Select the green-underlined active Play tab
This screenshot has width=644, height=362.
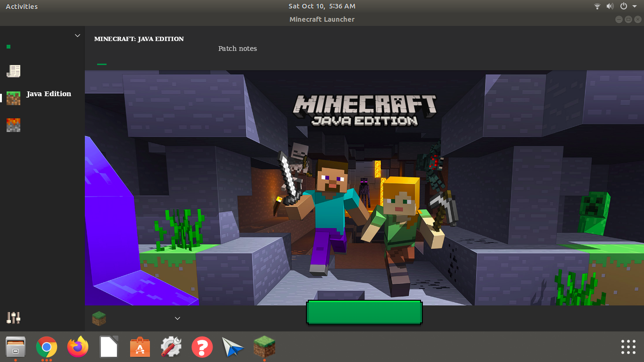[101, 59]
